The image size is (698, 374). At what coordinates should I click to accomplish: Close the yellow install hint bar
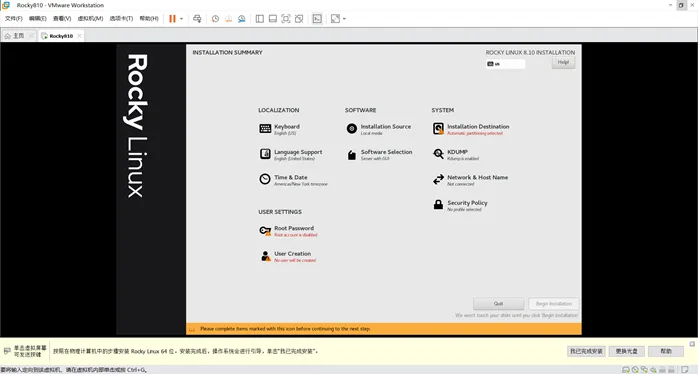692,344
